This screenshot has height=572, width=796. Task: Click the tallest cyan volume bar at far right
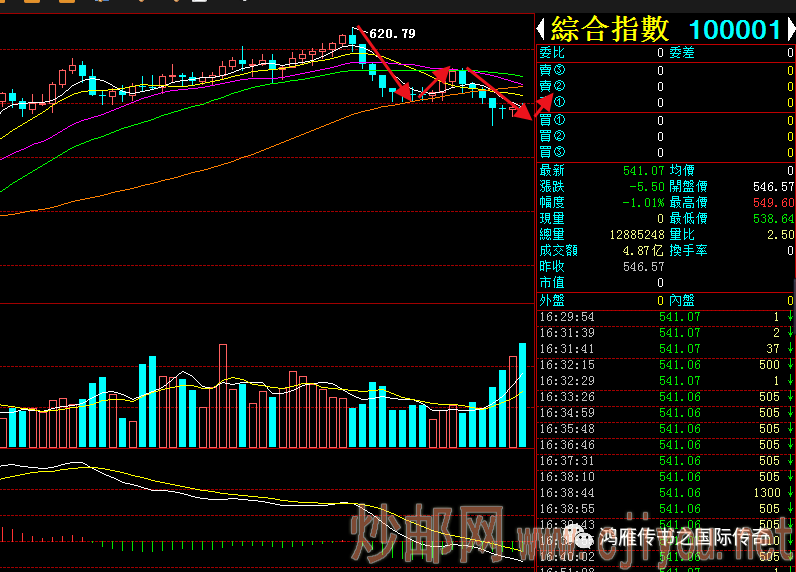(522, 395)
